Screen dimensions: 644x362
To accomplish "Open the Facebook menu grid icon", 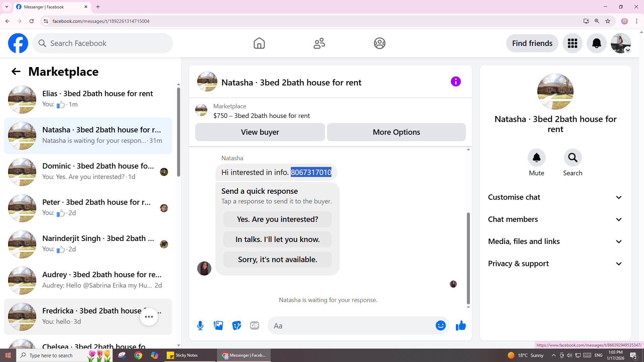I will (572, 43).
